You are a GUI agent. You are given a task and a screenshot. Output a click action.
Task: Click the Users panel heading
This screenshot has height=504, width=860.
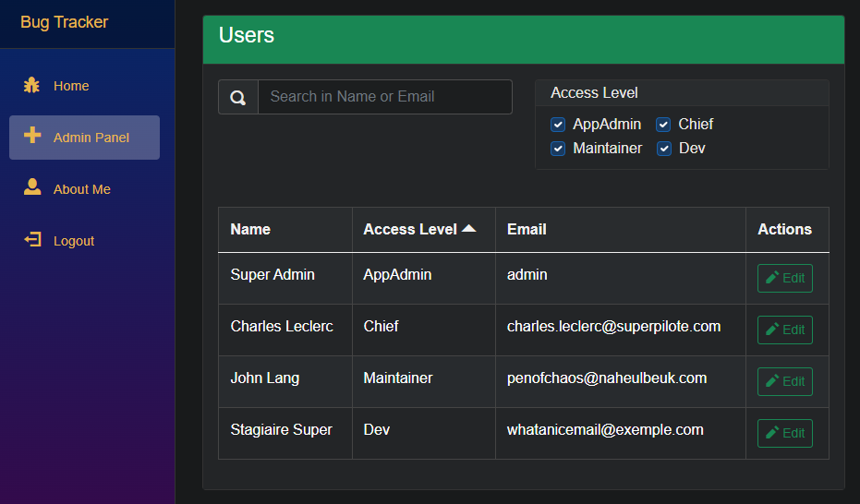247,35
